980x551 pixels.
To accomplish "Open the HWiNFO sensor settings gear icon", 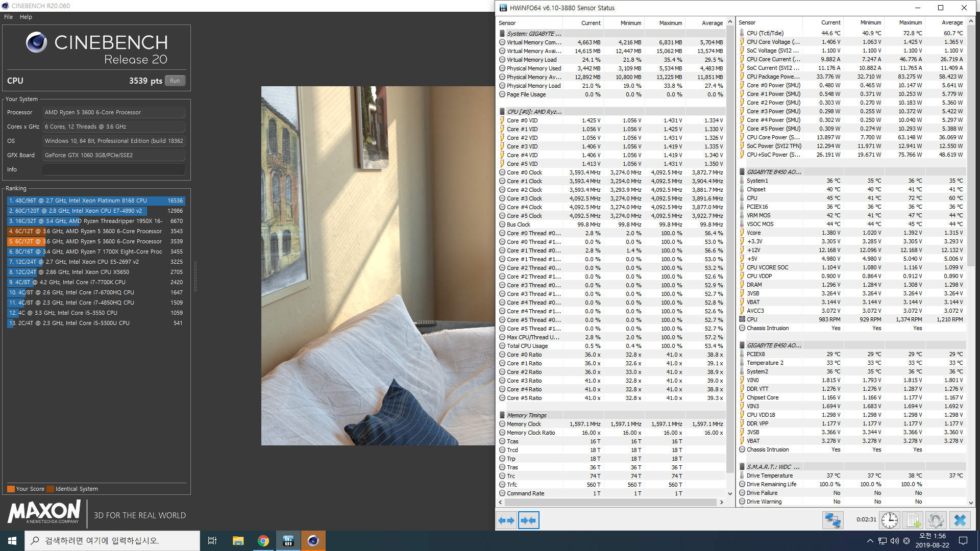I will pos(936,520).
